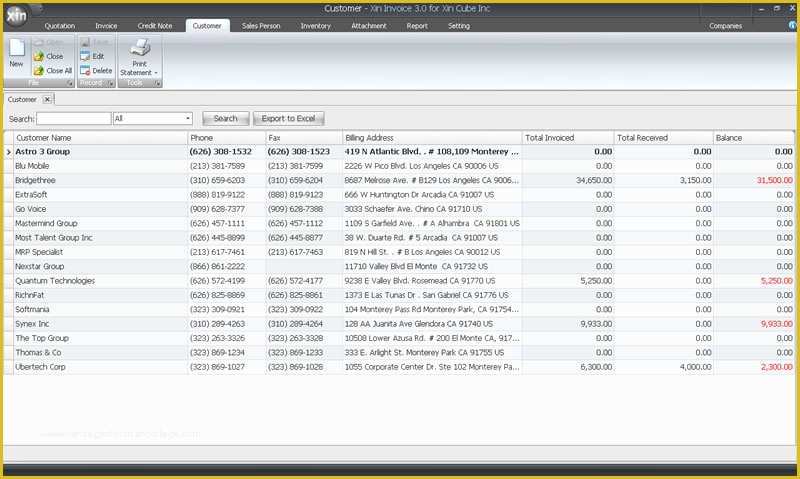
Task: Select the Blu Mobile customer row
Action: (399, 166)
